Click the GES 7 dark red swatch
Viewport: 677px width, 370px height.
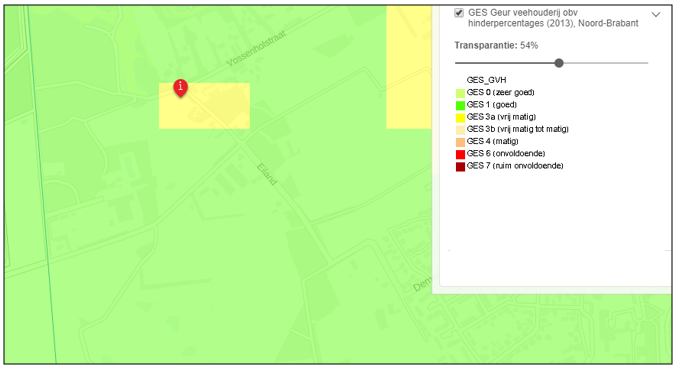(460, 166)
